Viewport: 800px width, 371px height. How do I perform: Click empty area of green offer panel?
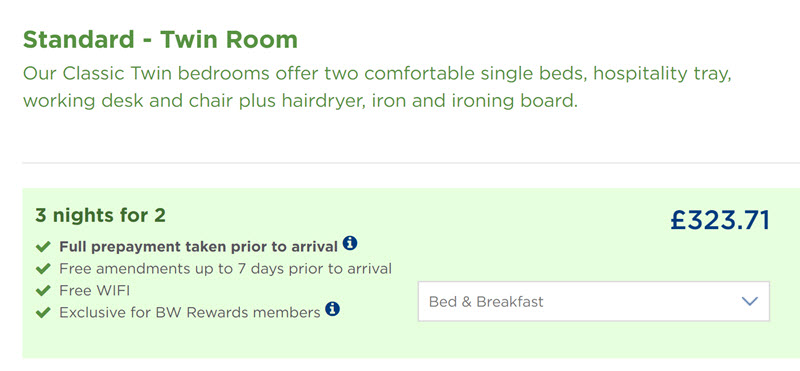(561, 245)
